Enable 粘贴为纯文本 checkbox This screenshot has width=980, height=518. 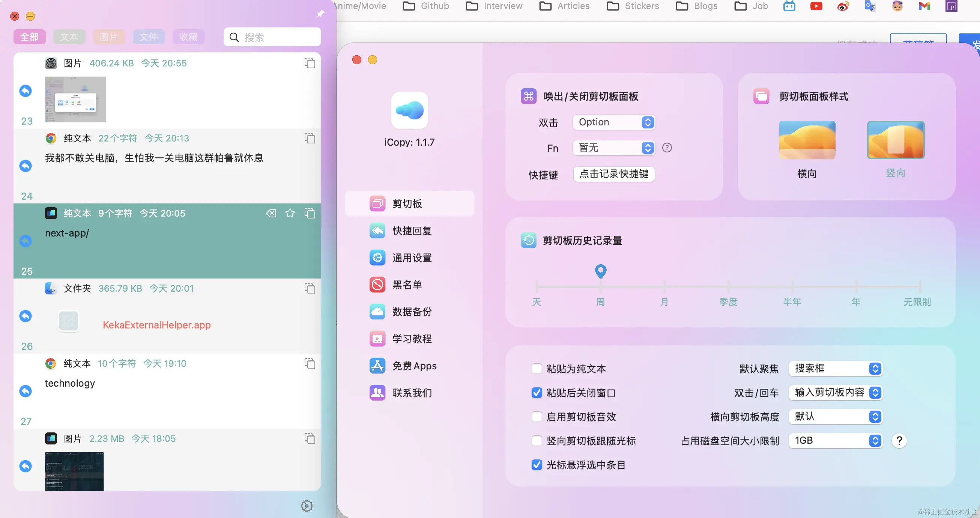pyautogui.click(x=537, y=369)
